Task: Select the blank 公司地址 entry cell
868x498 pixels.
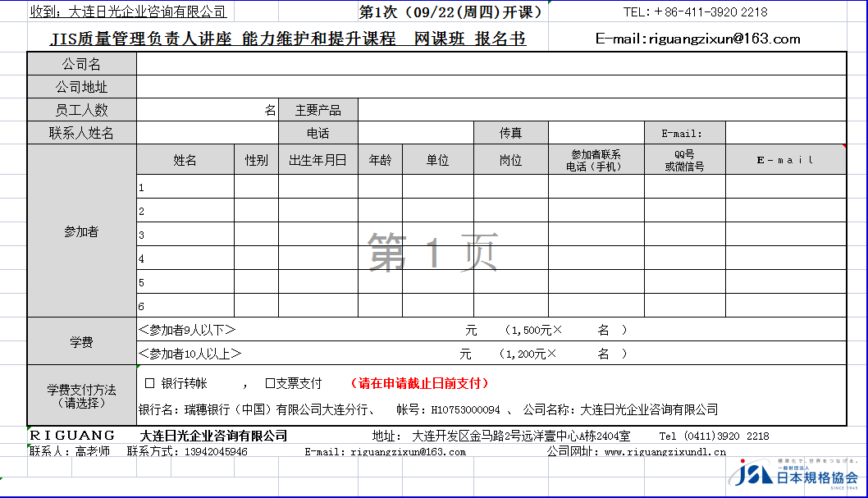Action: tap(491, 87)
